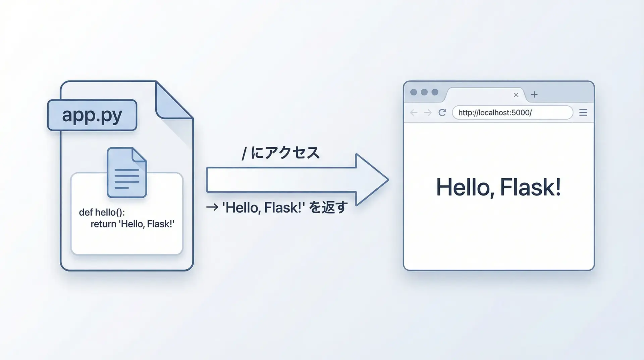The height and width of the screenshot is (360, 644).
Task: Click the 'def hello():' code line
Action: 102,212
